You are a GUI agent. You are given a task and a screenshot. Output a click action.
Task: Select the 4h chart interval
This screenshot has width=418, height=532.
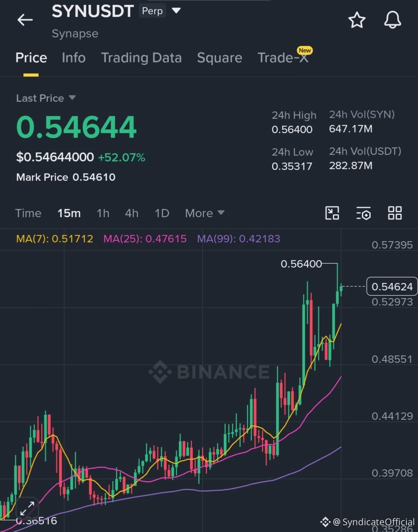tap(132, 213)
